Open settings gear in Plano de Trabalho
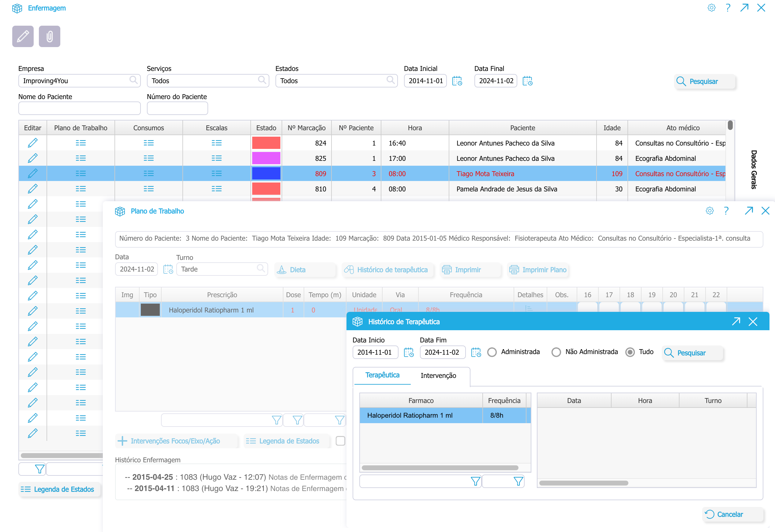 coord(709,211)
